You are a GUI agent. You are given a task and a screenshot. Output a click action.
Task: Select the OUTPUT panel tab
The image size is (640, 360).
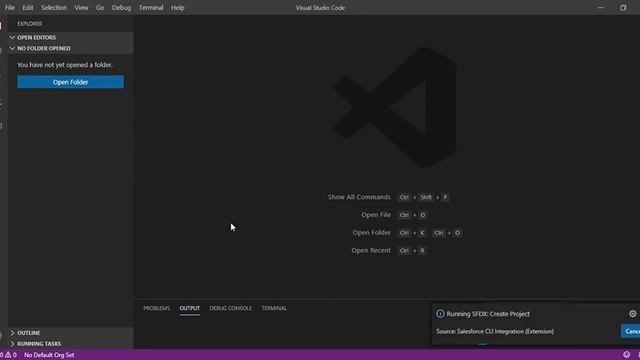coord(190,308)
